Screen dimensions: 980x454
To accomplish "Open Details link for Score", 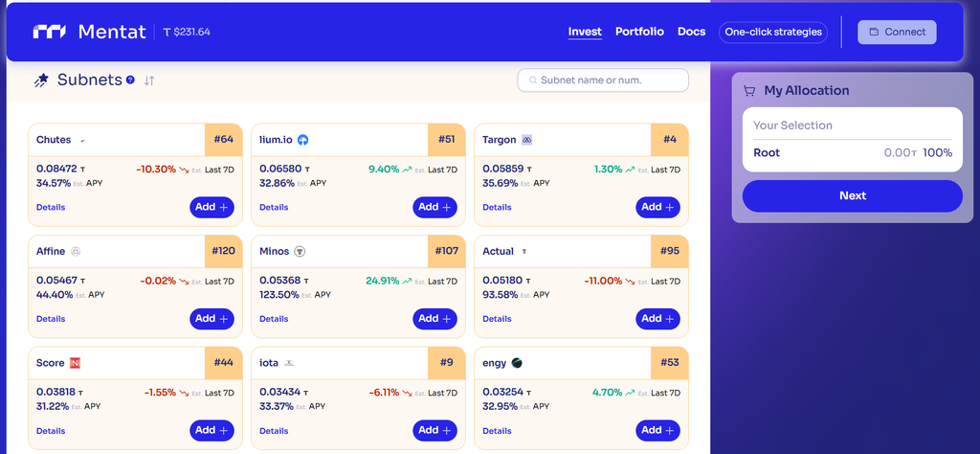I will (x=51, y=431).
